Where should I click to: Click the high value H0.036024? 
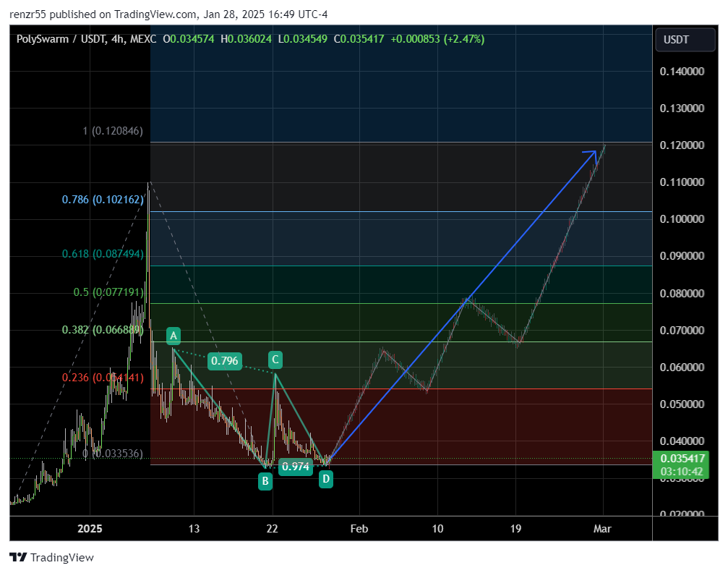[246, 39]
